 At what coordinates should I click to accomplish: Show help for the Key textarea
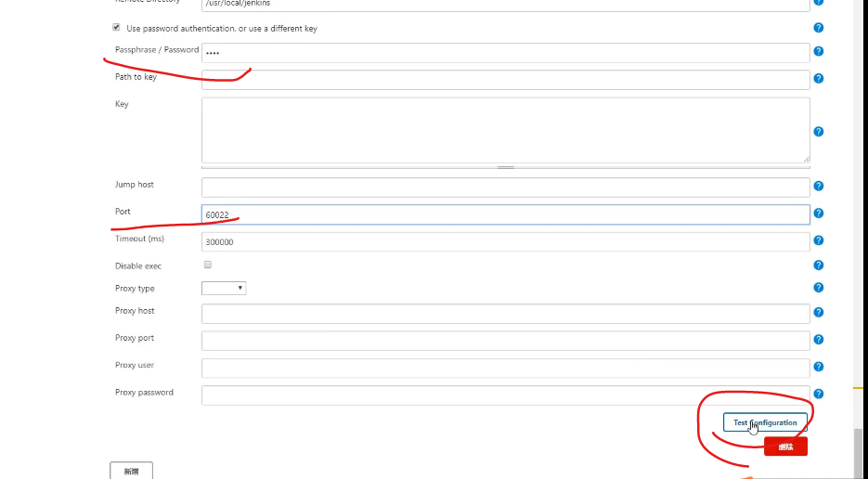click(818, 132)
